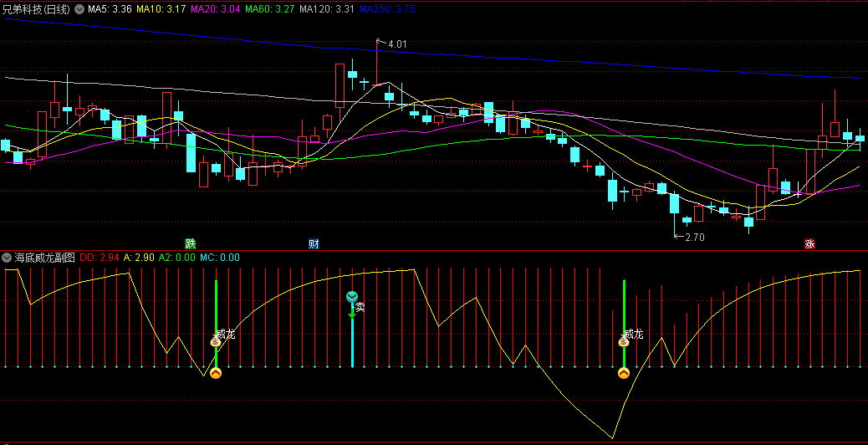Click the MA250: 3.75 legend label
Viewport: 868px width, 445px height.
coord(387,9)
